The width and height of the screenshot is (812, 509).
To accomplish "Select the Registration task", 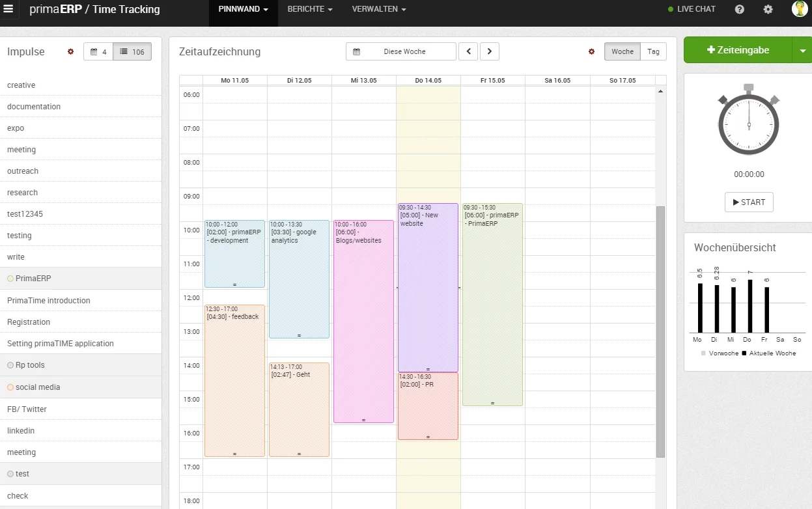I will 81,322.
